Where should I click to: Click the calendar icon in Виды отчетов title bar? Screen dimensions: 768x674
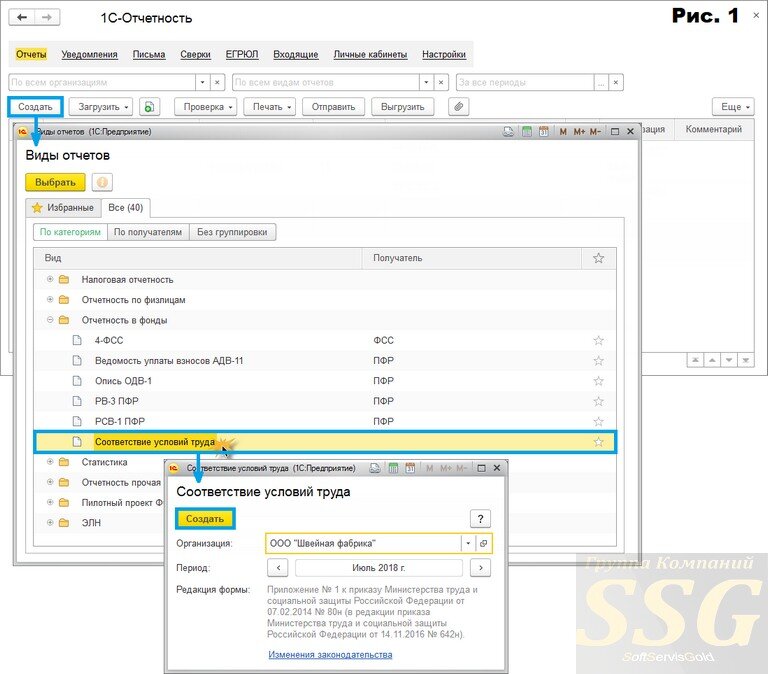click(x=543, y=131)
